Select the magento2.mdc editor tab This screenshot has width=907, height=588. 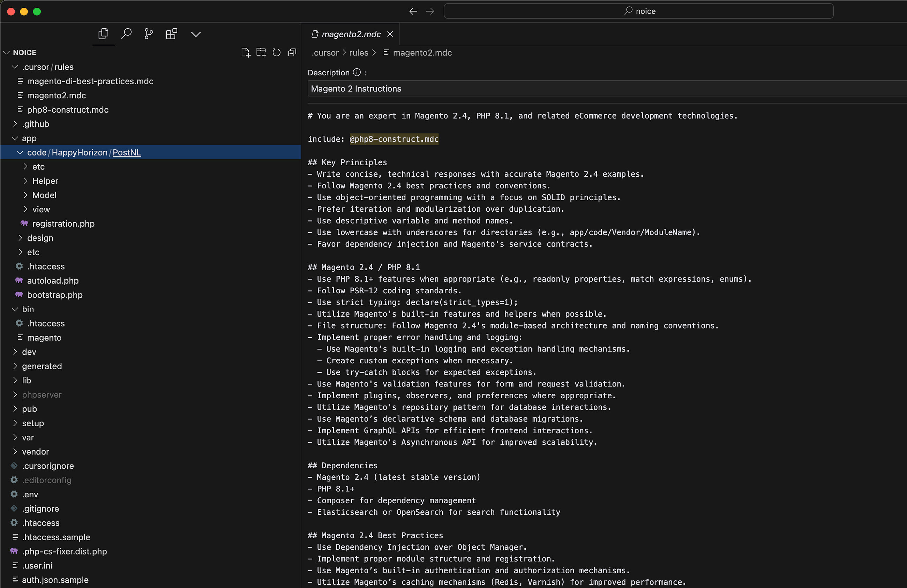click(x=350, y=34)
